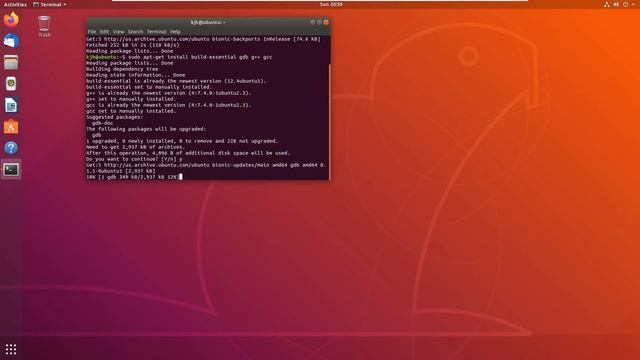Click 'gcc set to manually installed' line
640x360 pixels.
coord(131,111)
